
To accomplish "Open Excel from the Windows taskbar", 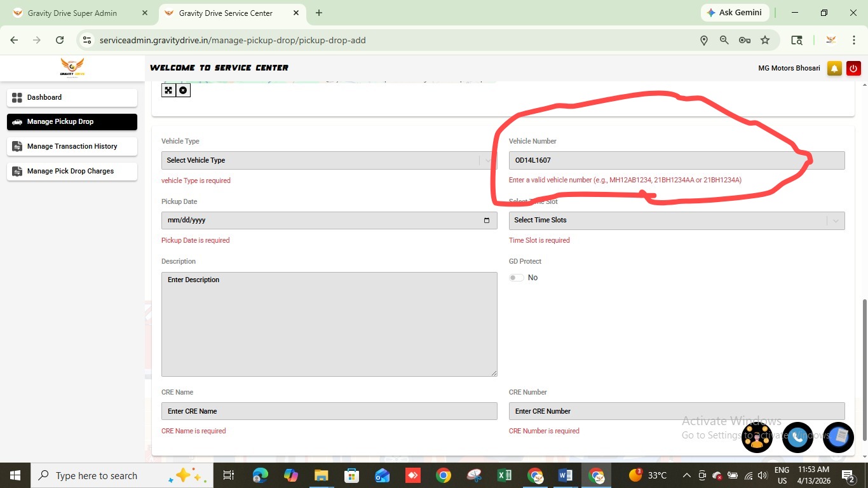I will point(504,475).
